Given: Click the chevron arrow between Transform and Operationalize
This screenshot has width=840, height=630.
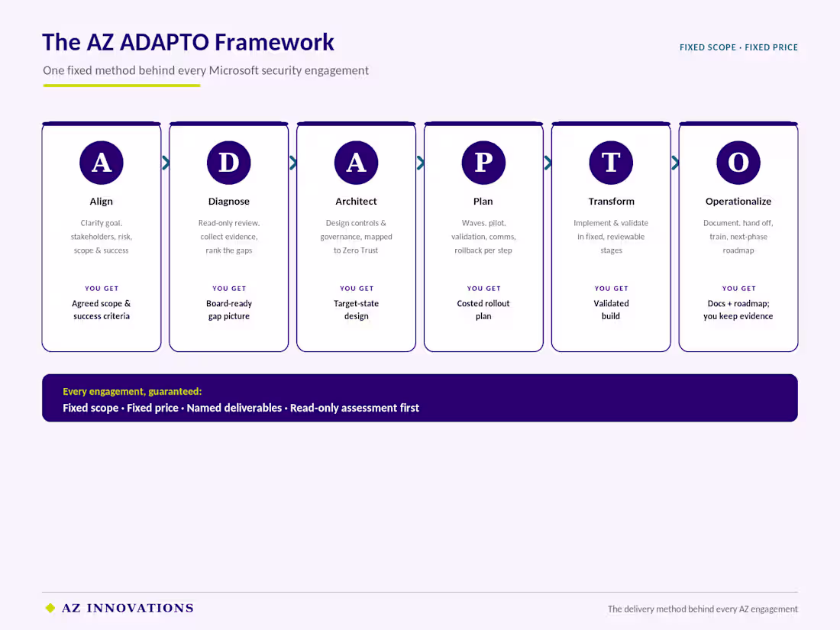Looking at the screenshot, I should 675,163.
